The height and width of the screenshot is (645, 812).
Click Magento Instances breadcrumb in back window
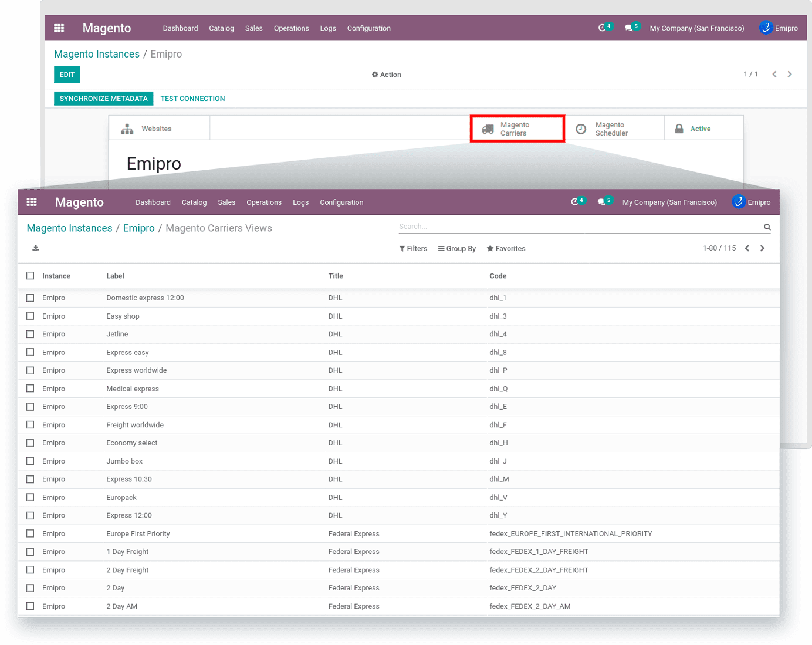pos(97,54)
